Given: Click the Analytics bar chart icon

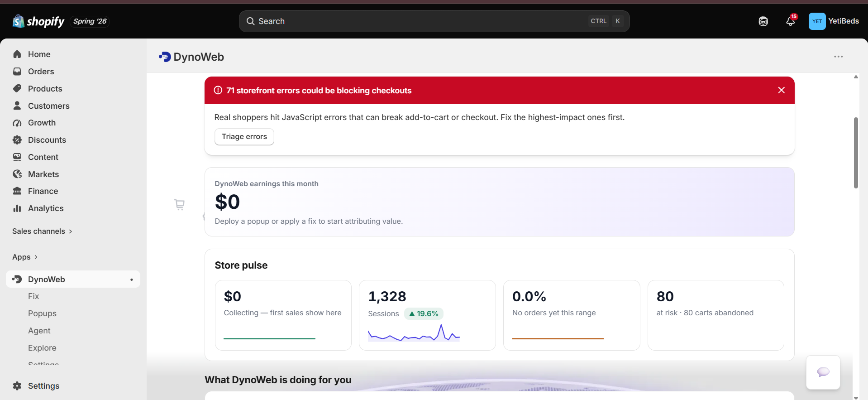Looking at the screenshot, I should tap(17, 208).
